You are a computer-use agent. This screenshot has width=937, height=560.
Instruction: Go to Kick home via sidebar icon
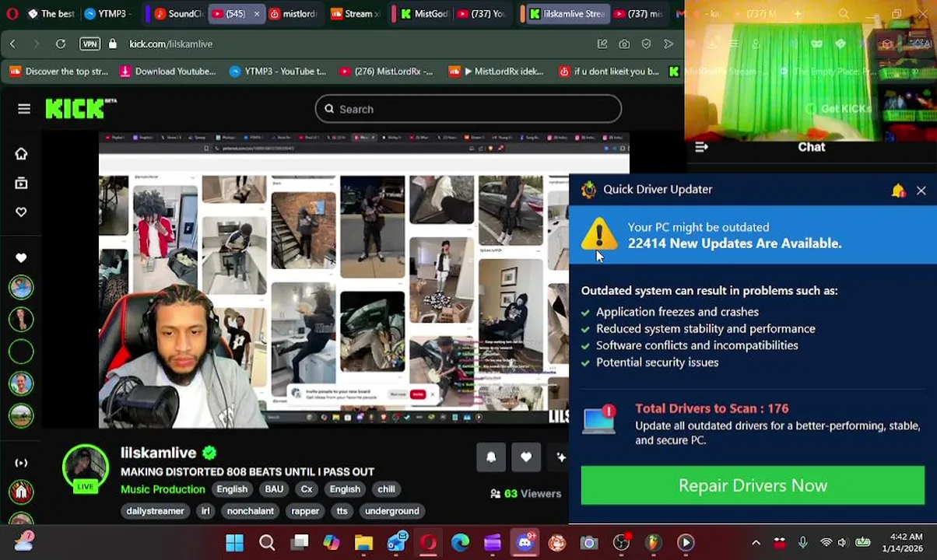21,154
